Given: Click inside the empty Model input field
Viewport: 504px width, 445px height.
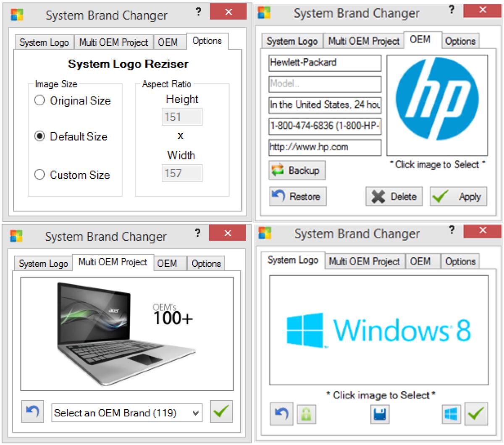Looking at the screenshot, I should pyautogui.click(x=324, y=84).
